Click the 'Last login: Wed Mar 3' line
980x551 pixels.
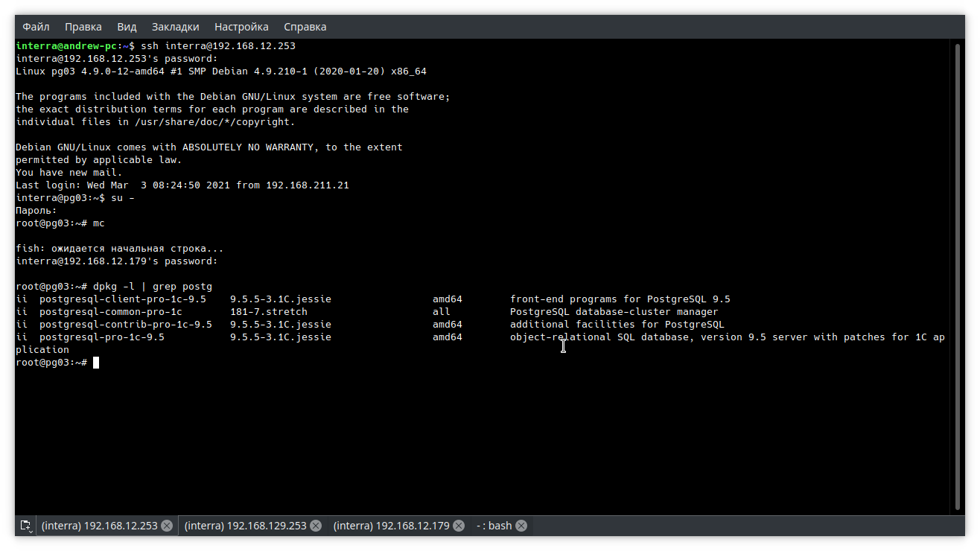pyautogui.click(x=182, y=185)
